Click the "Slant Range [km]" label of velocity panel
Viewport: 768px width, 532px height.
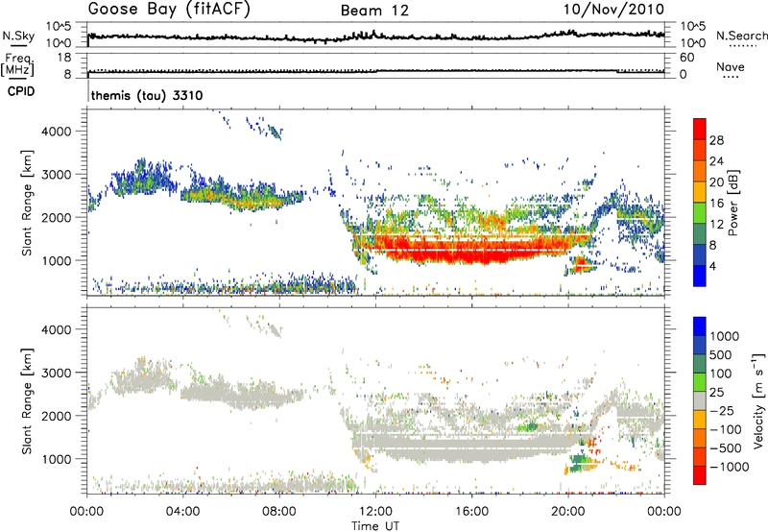point(27,400)
